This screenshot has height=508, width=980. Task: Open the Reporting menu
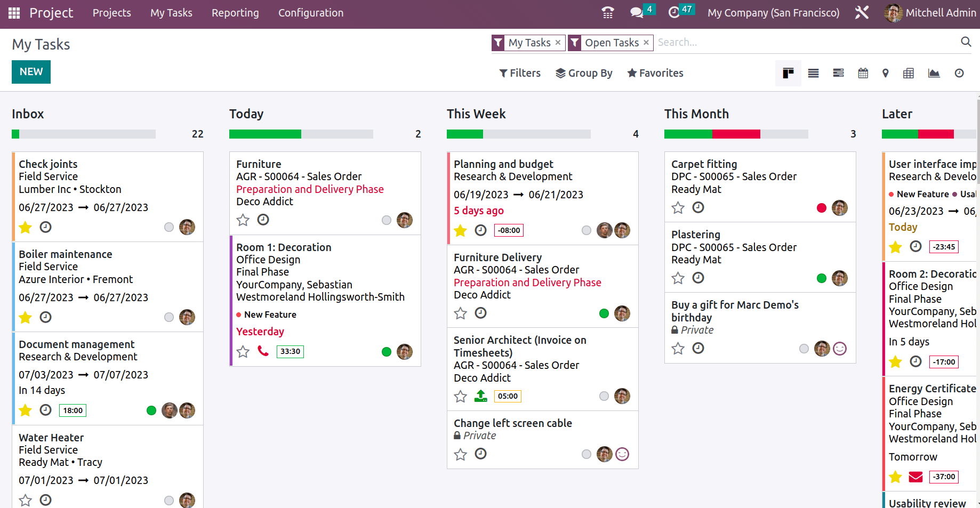pyautogui.click(x=235, y=13)
